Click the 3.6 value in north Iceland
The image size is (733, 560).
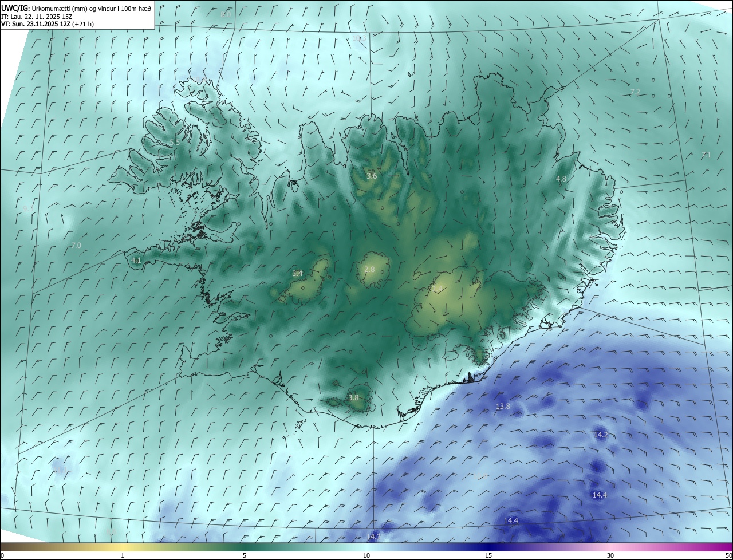[372, 176]
